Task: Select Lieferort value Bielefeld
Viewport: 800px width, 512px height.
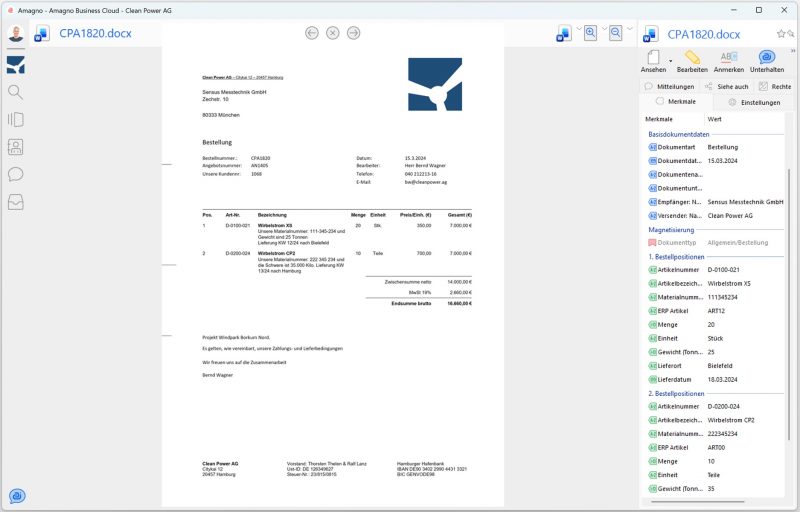Action: (x=720, y=366)
